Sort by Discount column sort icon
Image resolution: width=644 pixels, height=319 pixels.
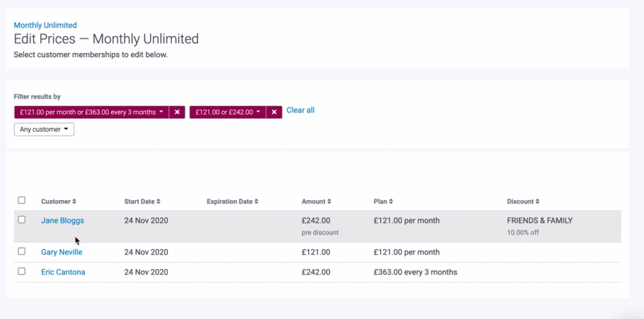(x=538, y=202)
